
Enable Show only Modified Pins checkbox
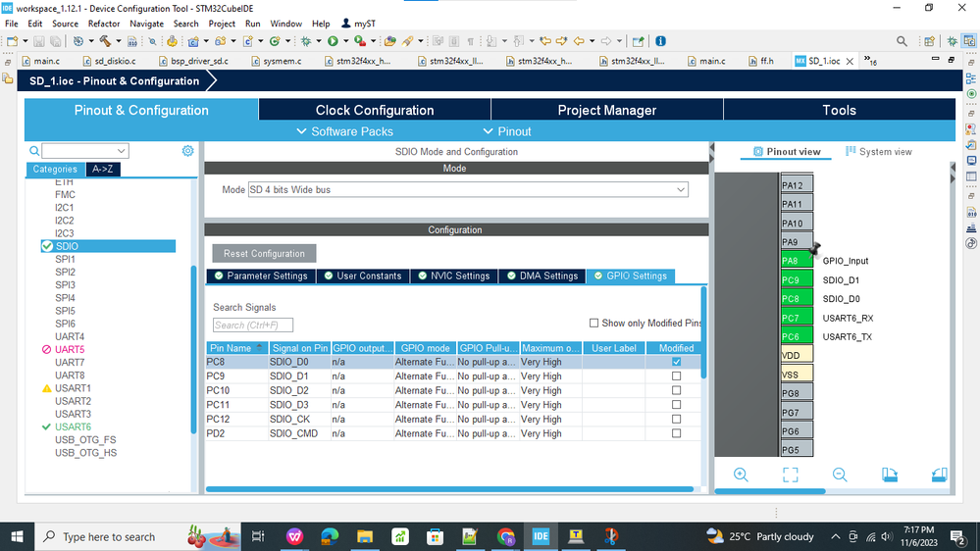coord(593,323)
